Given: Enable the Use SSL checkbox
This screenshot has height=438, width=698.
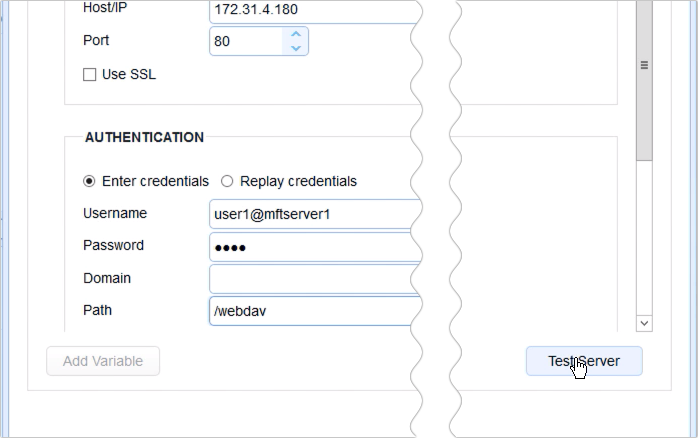Looking at the screenshot, I should (x=90, y=74).
